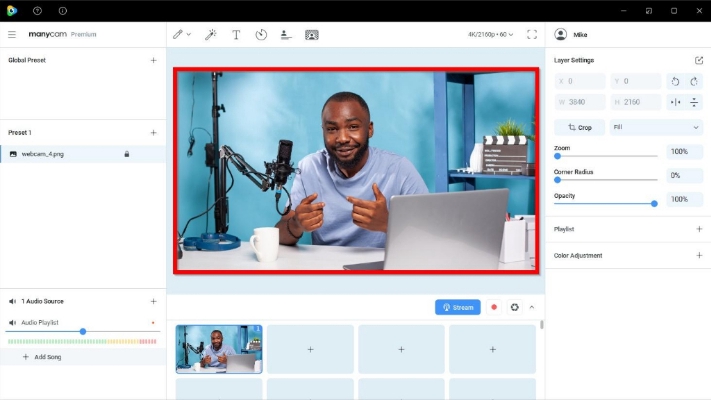Select the magic wand effects tool
Screen dimensions: 711x400
[x=210, y=34]
